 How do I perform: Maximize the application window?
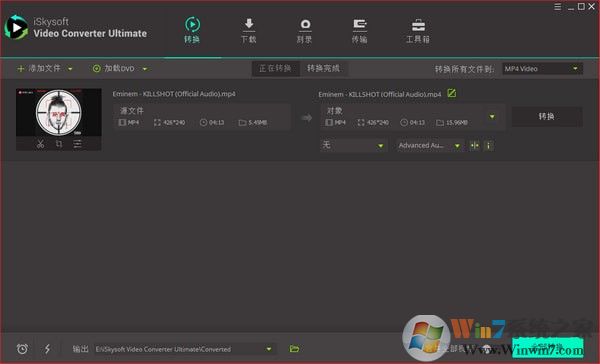581,7
